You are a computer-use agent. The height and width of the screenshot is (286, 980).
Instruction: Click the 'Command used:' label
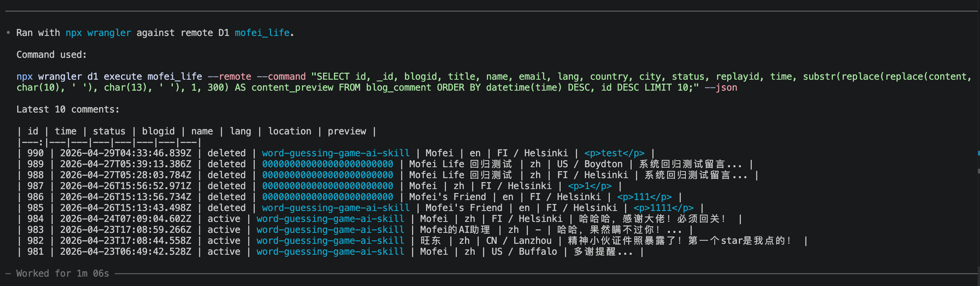point(51,55)
